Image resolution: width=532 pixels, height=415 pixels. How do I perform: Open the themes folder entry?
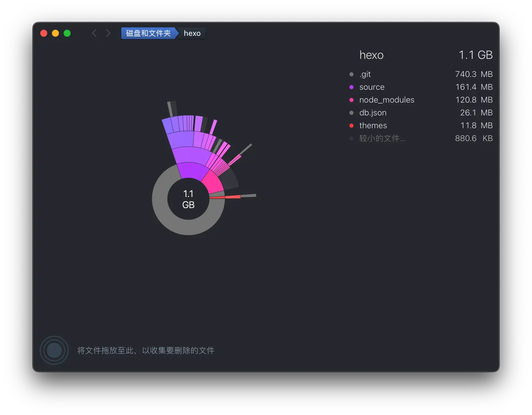[x=373, y=126]
